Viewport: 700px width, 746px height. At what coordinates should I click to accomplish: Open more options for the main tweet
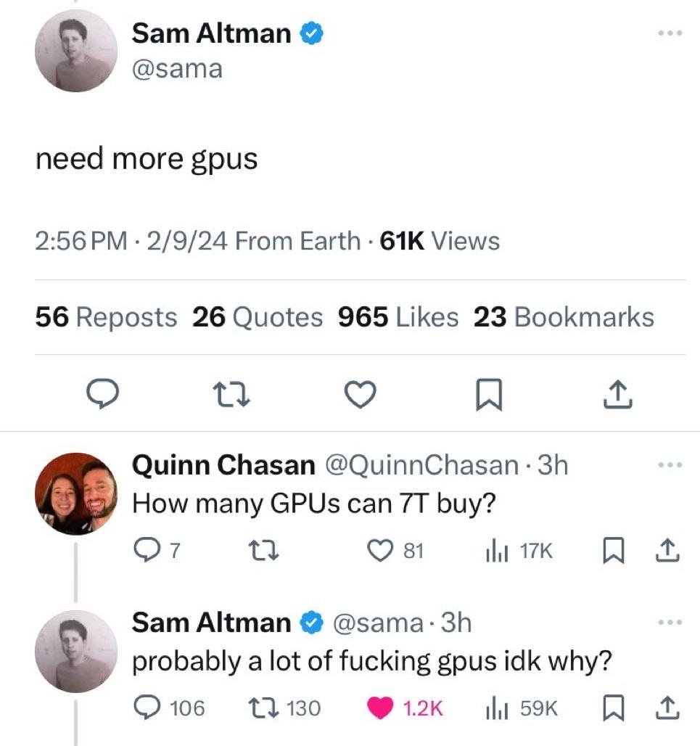(668, 35)
